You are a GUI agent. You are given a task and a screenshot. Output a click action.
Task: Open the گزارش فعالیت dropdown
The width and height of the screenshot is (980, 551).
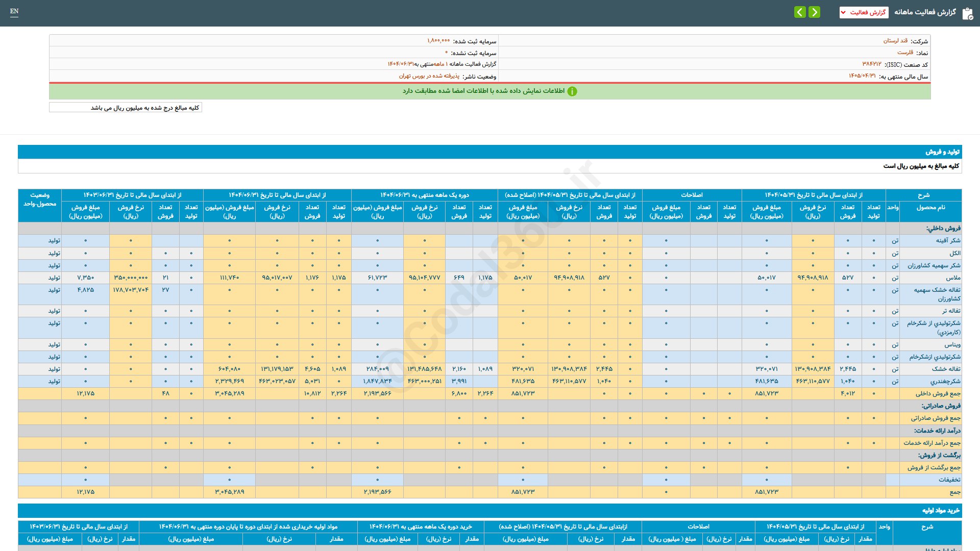[x=864, y=12]
